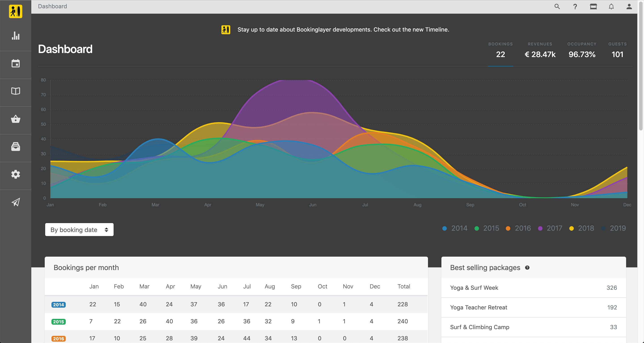The image size is (644, 343).
Task: Click the new Timeline announcement text
Action: coord(343,30)
